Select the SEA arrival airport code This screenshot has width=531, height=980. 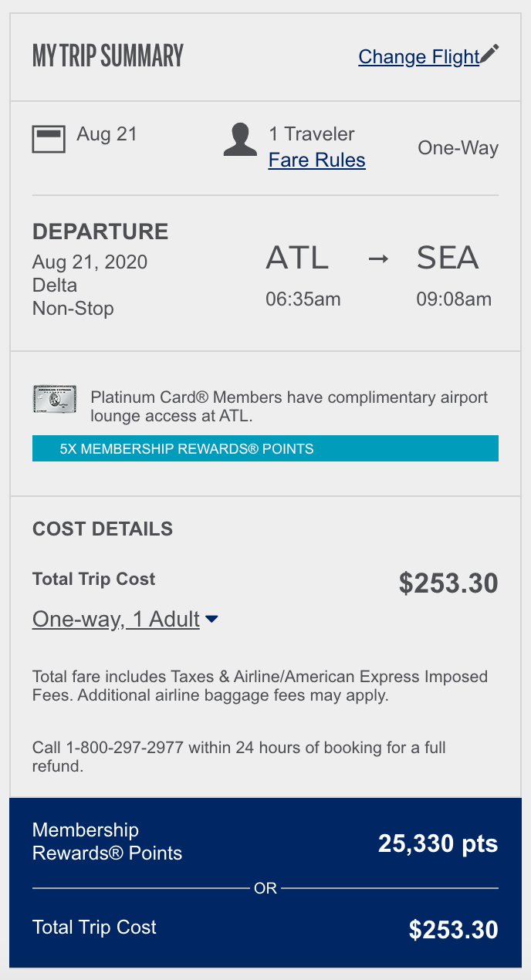click(448, 258)
